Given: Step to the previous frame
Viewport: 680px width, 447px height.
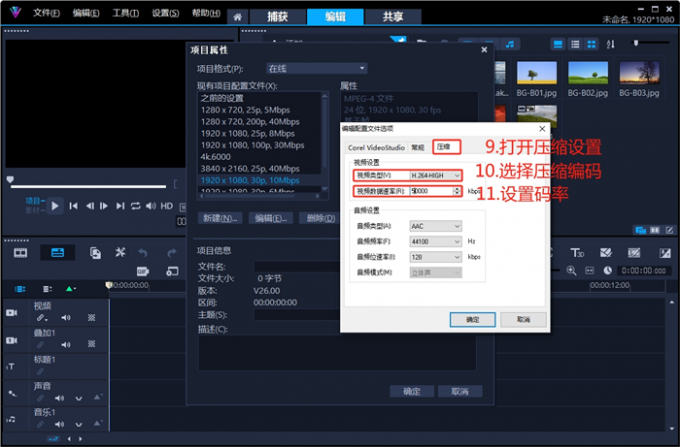Looking at the screenshot, I should tap(89, 206).
